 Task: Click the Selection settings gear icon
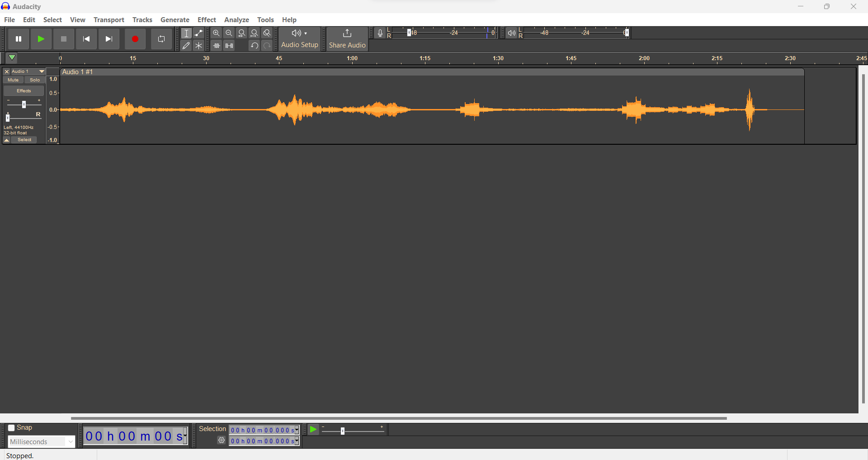[x=222, y=441]
